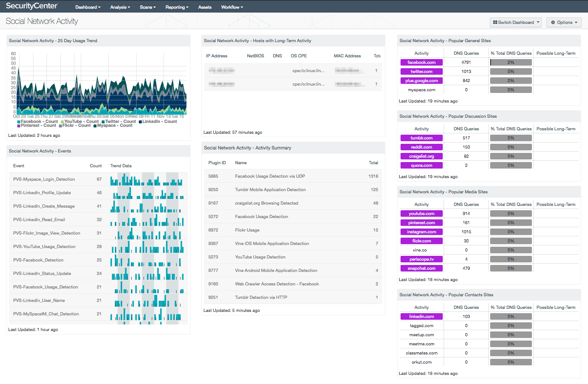Click the Popular Media Sites panel title
Image resolution: width=588 pixels, height=384 pixels.
pos(444,192)
